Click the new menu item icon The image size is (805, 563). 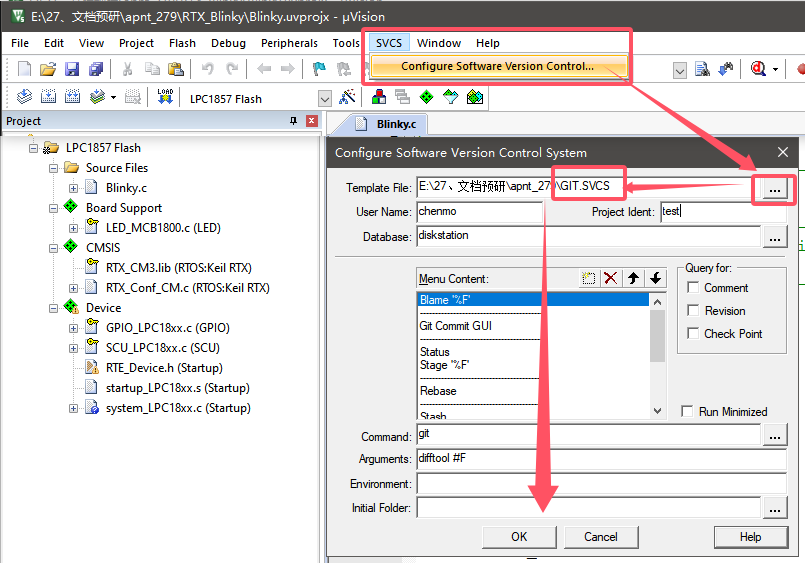click(x=590, y=278)
